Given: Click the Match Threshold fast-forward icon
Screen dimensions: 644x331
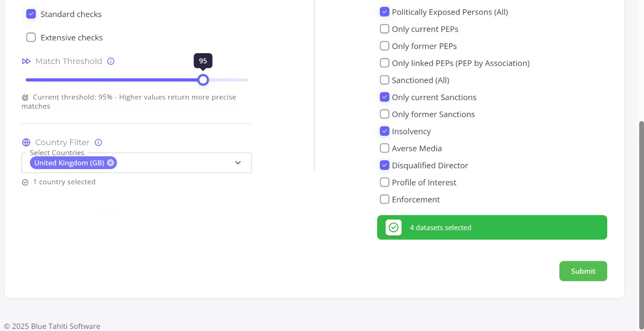Looking at the screenshot, I should pyautogui.click(x=26, y=61).
